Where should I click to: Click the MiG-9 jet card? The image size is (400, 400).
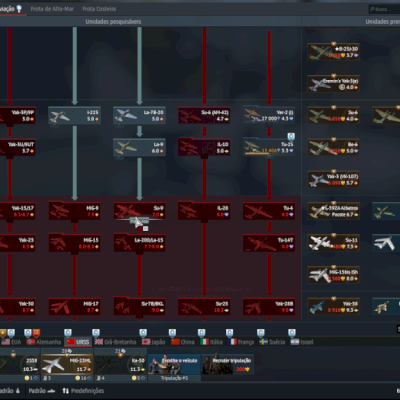[74, 211]
